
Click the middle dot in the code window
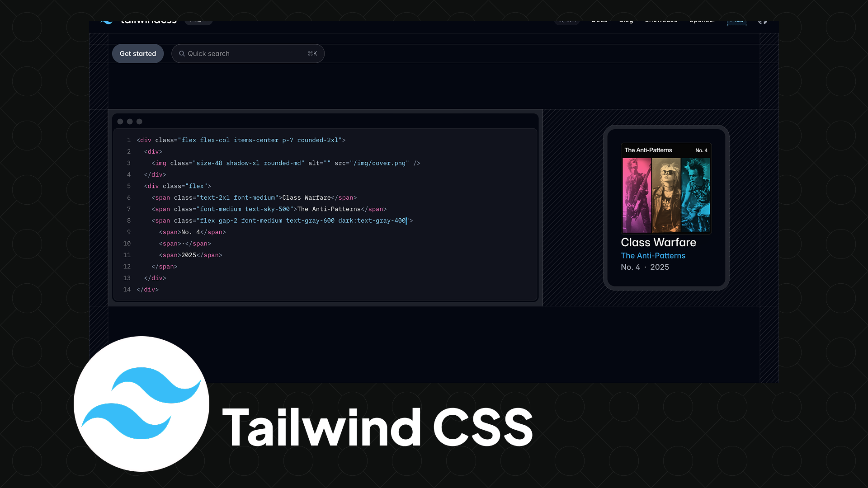pos(130,122)
